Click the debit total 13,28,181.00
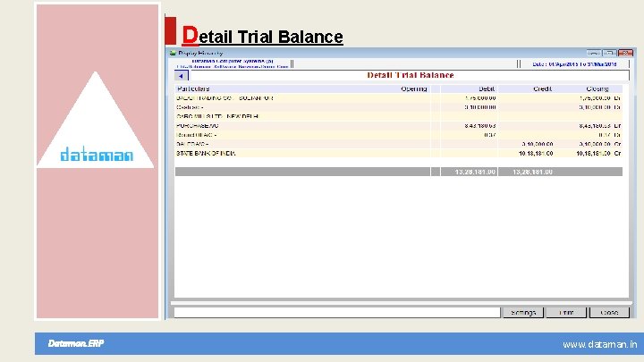The height and width of the screenshot is (362, 644). point(475,172)
